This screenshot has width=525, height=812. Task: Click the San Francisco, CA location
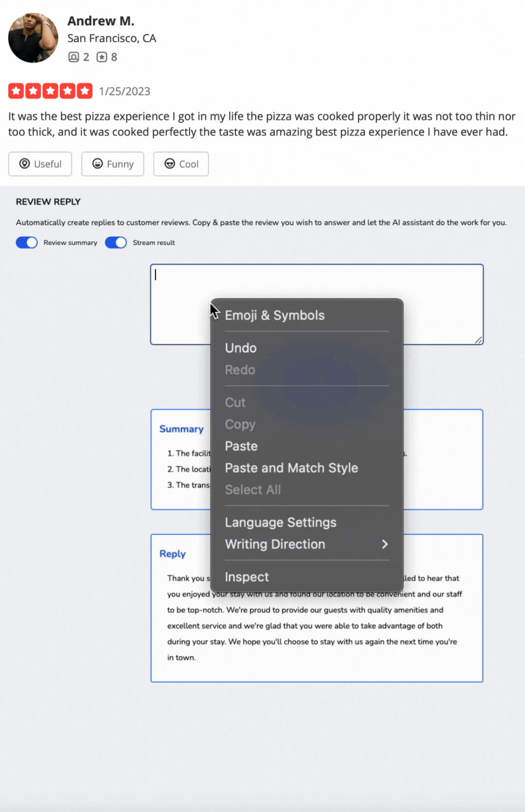coord(112,38)
